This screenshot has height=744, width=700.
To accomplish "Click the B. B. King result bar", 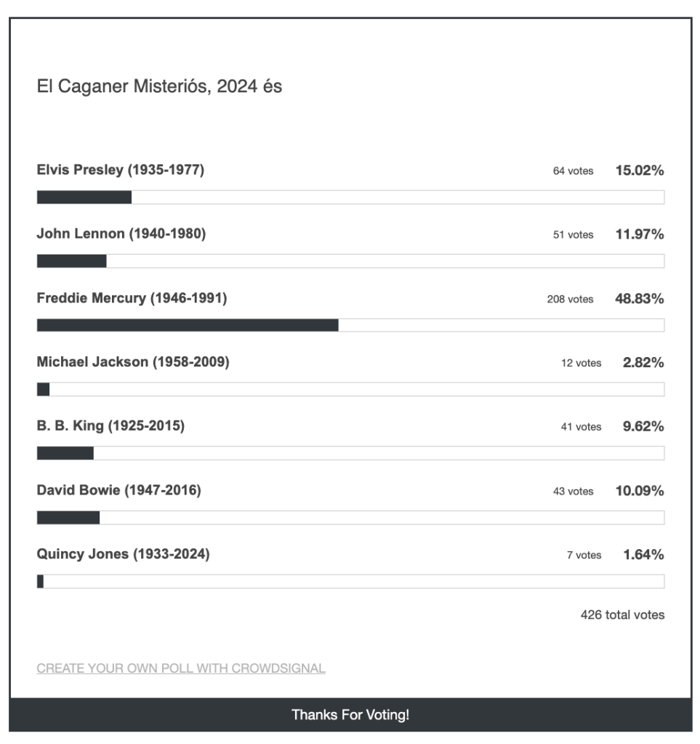I will pos(350,453).
